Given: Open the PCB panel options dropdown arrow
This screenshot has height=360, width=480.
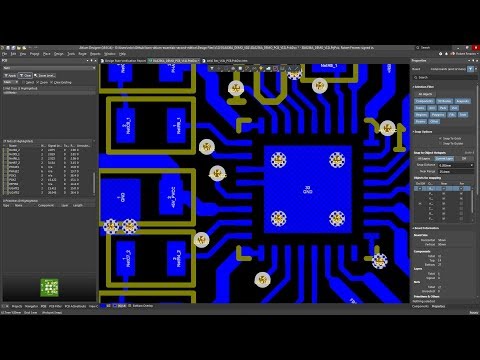Looking at the screenshot, I should point(88,61).
